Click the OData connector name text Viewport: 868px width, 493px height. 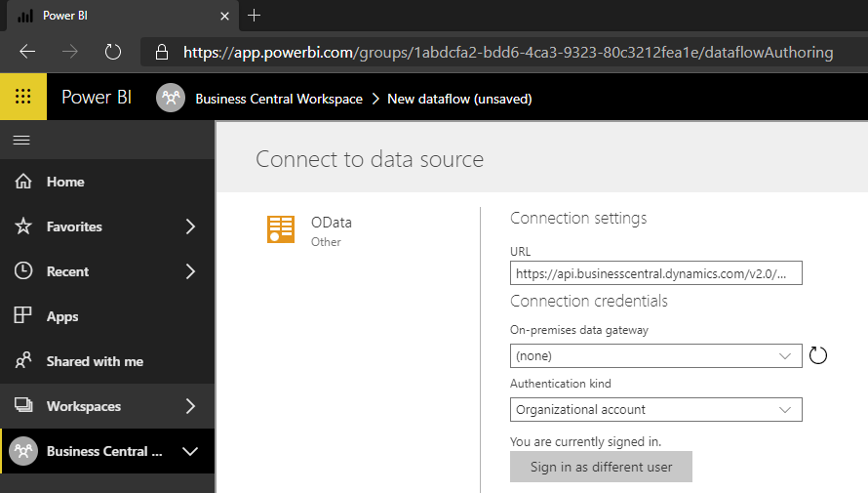(331, 223)
